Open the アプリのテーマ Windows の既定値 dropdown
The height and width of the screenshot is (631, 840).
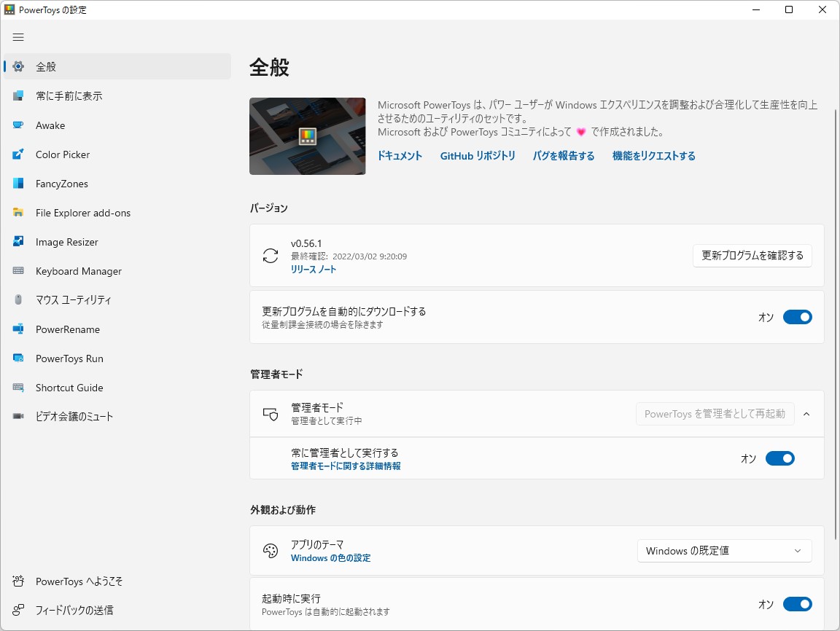(724, 551)
